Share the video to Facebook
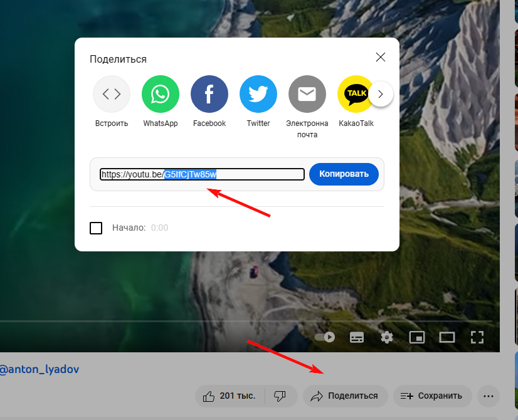518x420 pixels. pyautogui.click(x=209, y=94)
